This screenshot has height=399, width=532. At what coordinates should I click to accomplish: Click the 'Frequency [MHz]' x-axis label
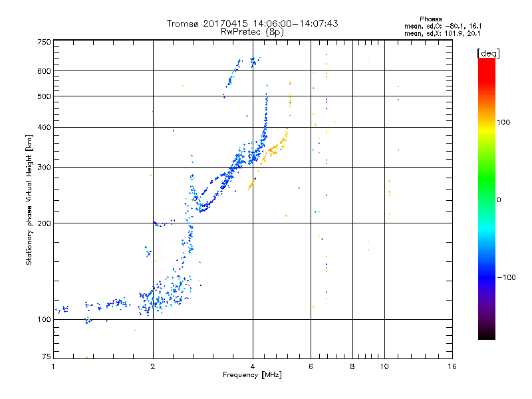pos(252,375)
